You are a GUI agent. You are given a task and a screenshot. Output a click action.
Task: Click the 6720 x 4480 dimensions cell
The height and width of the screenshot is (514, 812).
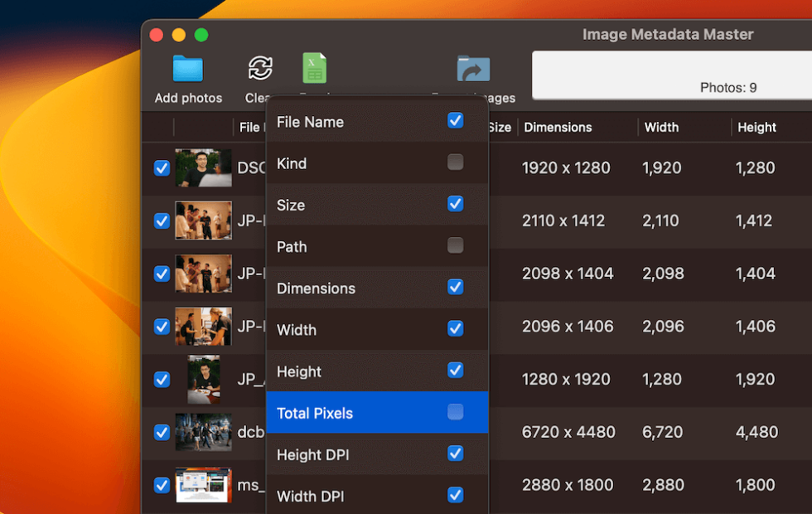[x=568, y=432]
